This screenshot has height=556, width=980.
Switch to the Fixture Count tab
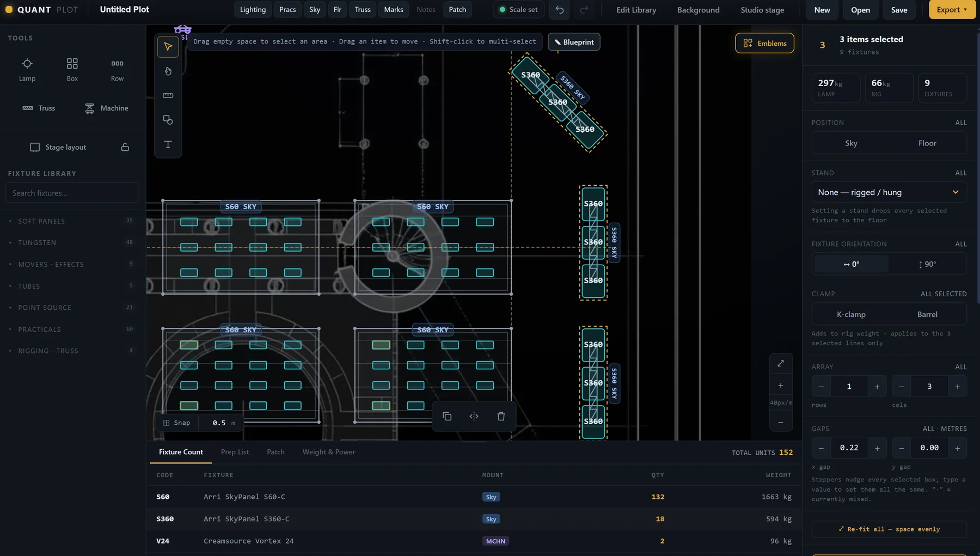181,453
